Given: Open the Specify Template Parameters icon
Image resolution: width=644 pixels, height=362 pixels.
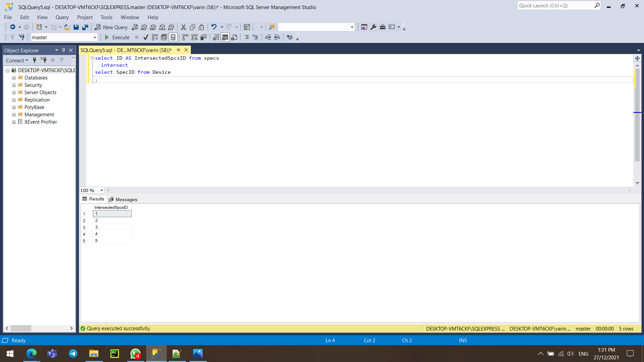Looking at the screenshot, I should tap(289, 37).
